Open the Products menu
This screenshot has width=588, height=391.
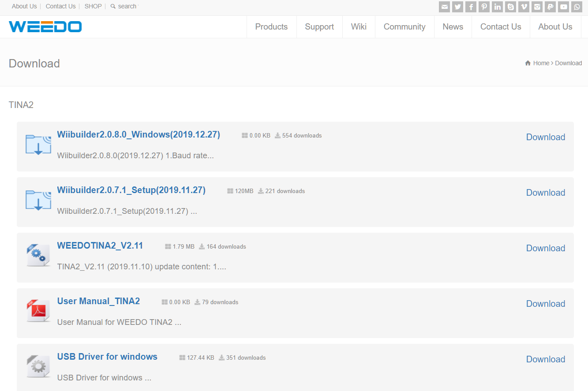point(271,27)
